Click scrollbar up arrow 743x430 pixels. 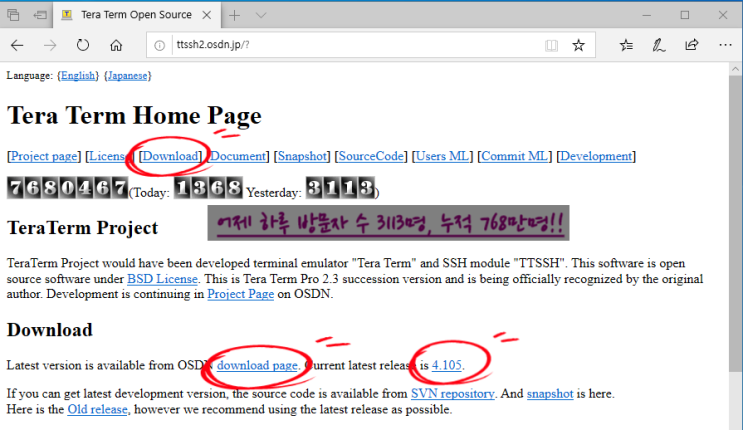tap(735, 69)
